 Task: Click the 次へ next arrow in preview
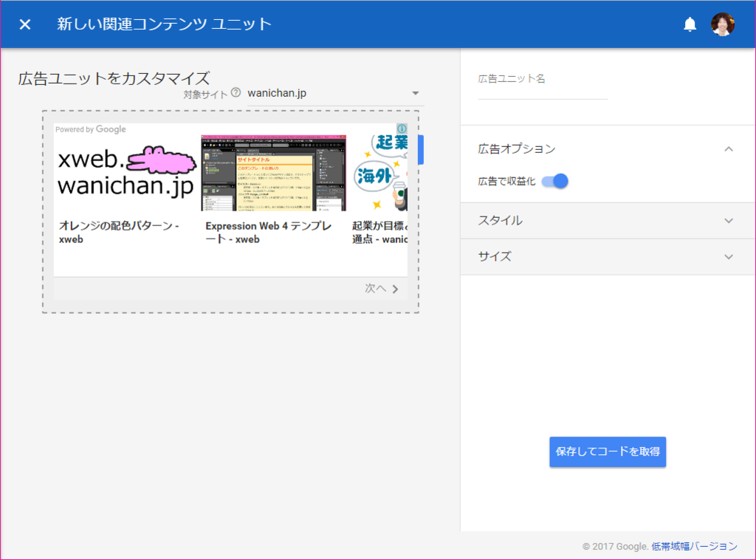[x=382, y=288]
